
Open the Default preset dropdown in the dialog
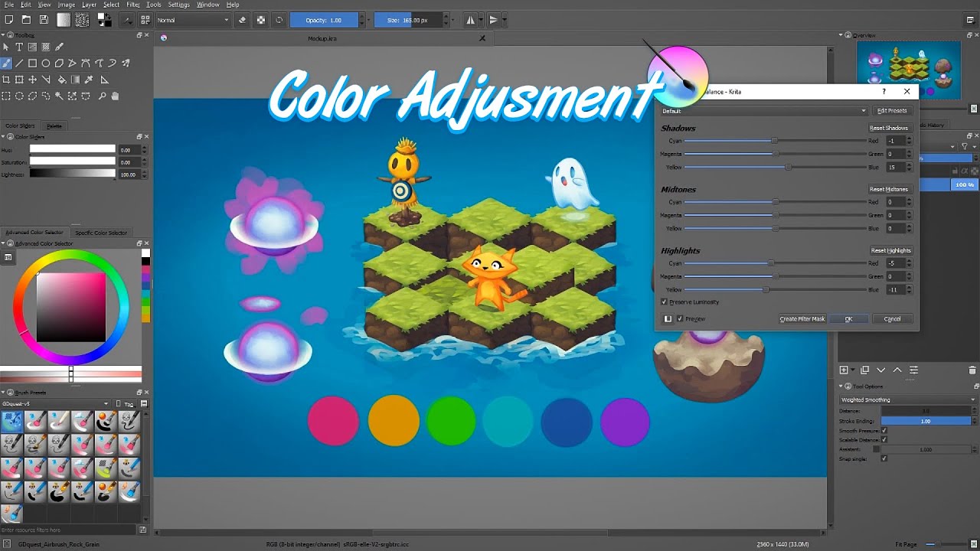tap(763, 111)
